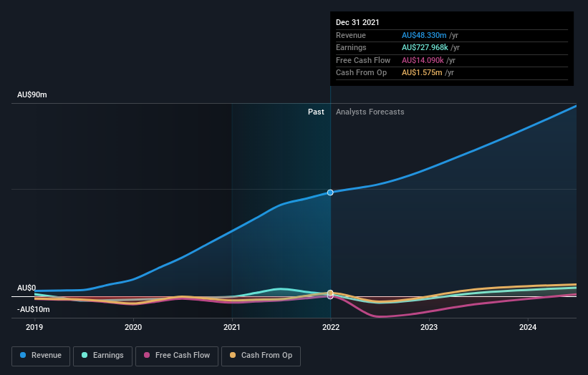The height and width of the screenshot is (375, 588).
Task: Click the AU$1.575m cash from op value
Action: (422, 73)
